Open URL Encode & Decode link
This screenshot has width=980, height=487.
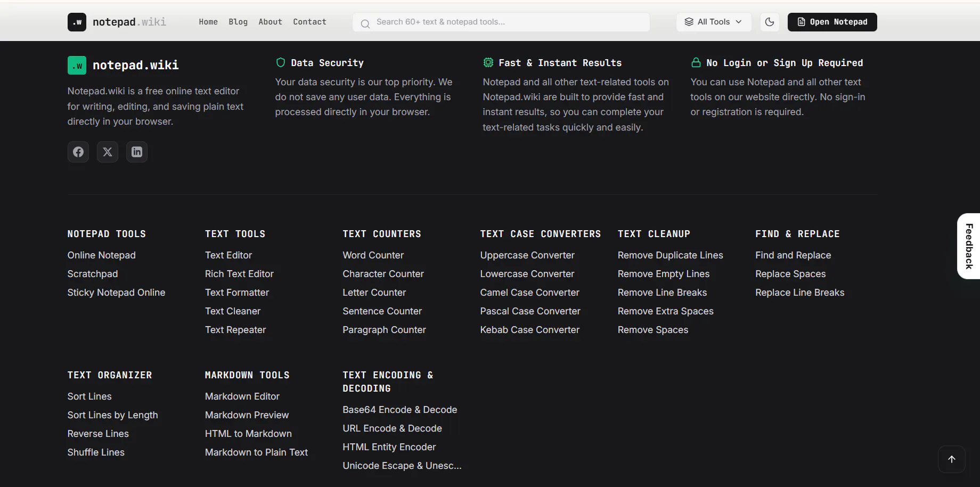[x=393, y=428]
